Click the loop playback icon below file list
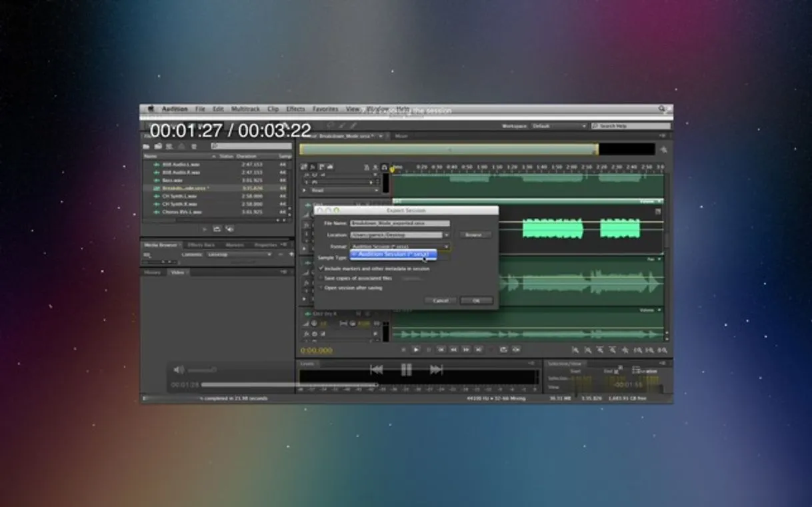The image size is (812, 507). pyautogui.click(x=217, y=229)
